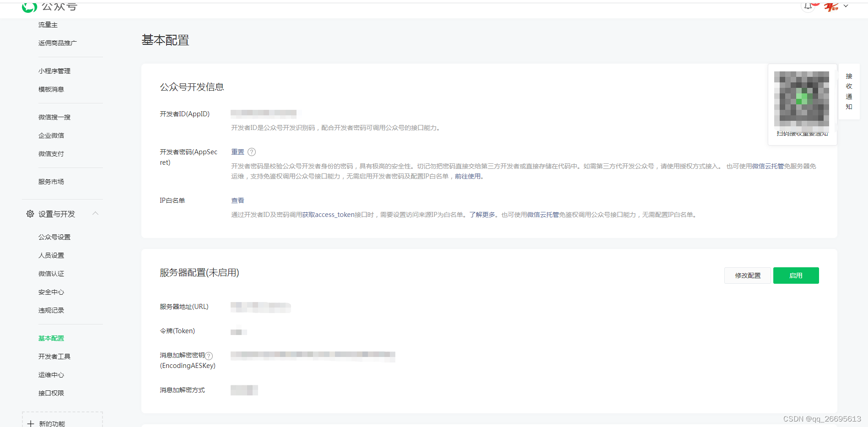Collapse the 设置与开发 section chevron
Viewport: 868px width, 427px height.
[96, 213]
